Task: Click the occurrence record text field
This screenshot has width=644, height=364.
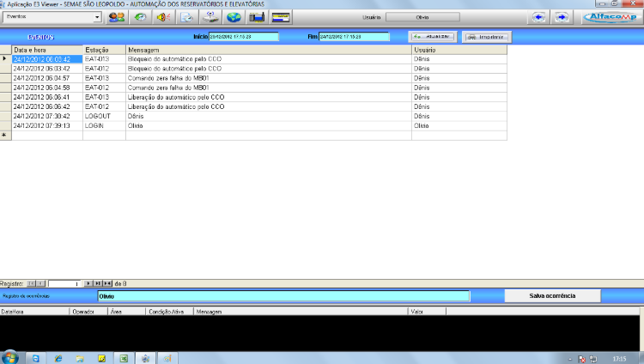Action: pos(283,296)
